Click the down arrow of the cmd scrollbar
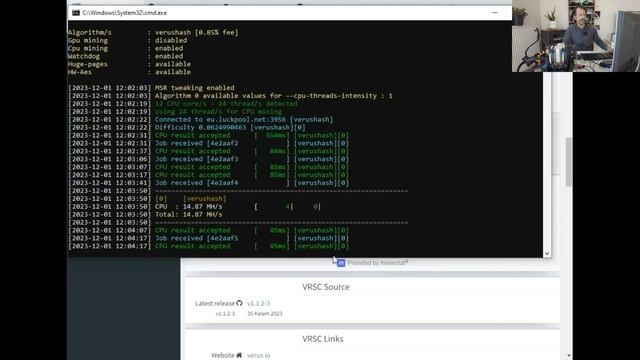The image size is (640, 360). point(547,253)
